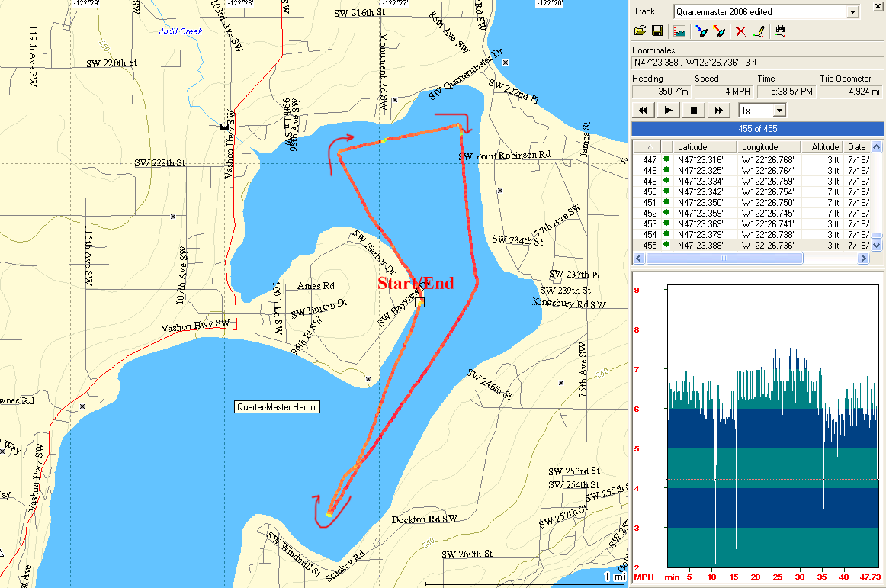Click the fast forward playback button
This screenshot has height=588, width=886.
point(717,111)
